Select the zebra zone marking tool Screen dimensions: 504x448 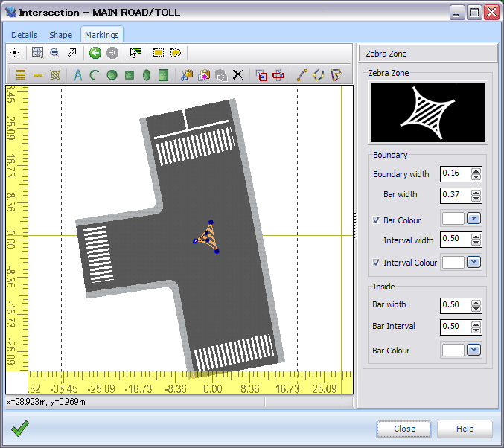pyautogui.click(x=54, y=74)
